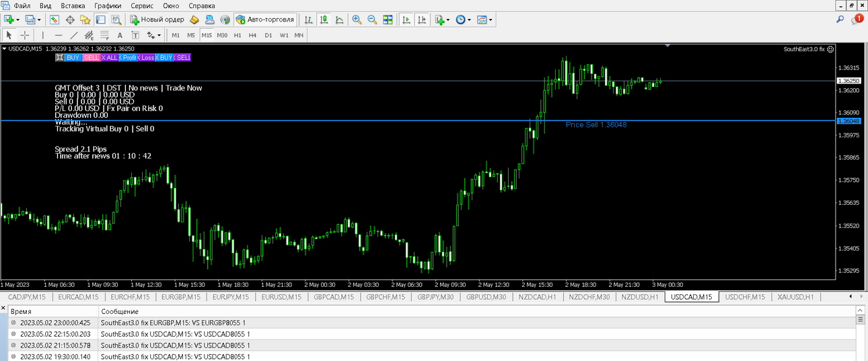Open MetaEditor yellow book icon

pyautogui.click(x=194, y=20)
